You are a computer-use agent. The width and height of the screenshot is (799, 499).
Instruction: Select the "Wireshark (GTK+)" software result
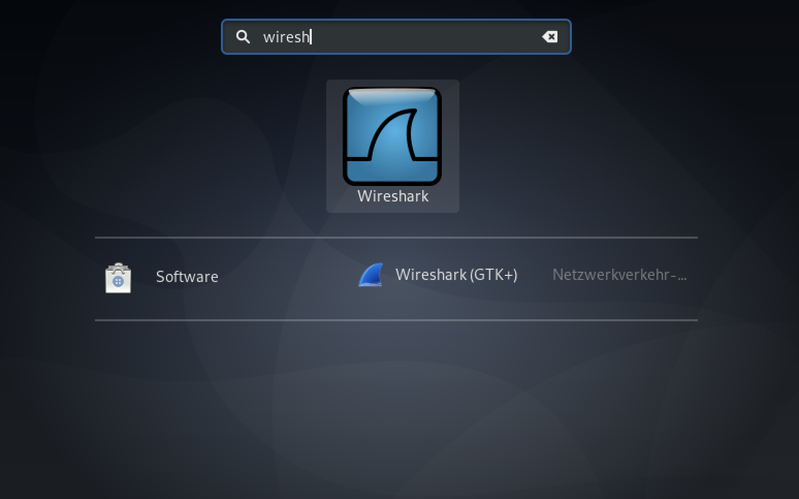[457, 275]
